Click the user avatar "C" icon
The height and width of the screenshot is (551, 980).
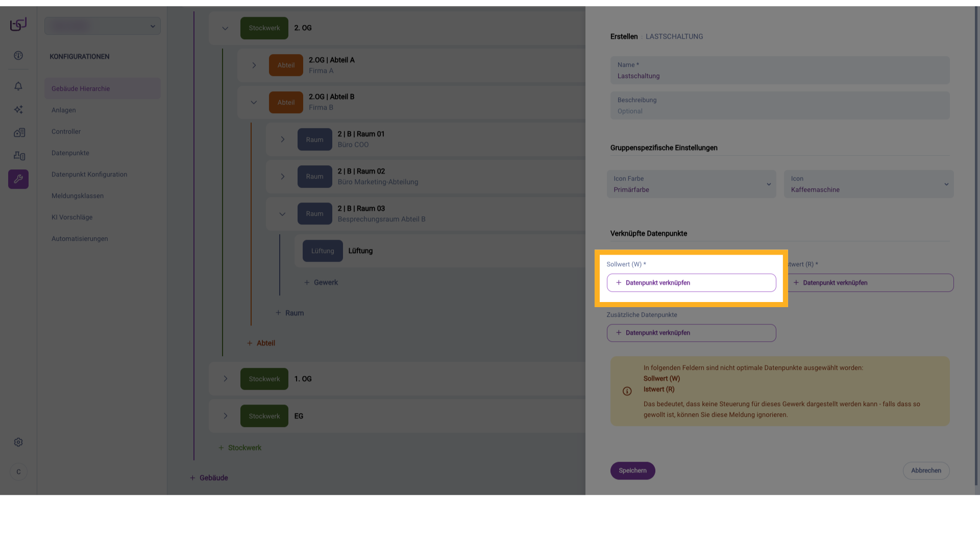pos(18,472)
